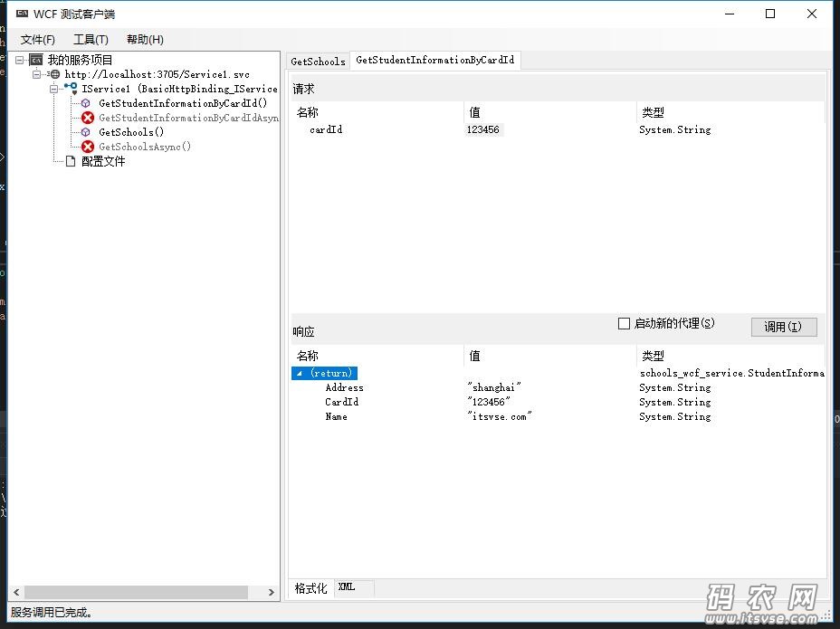Viewport: 840px width, 629px height.
Task: Open the 工具(T) menu
Action: (x=91, y=40)
